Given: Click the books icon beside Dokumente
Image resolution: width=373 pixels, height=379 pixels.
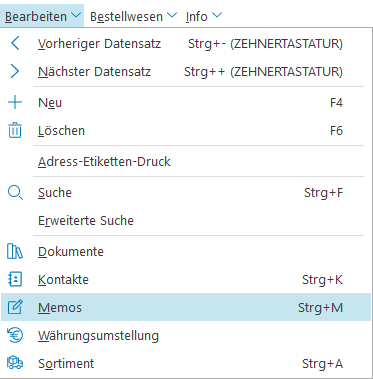Looking at the screenshot, I should [x=15, y=251].
